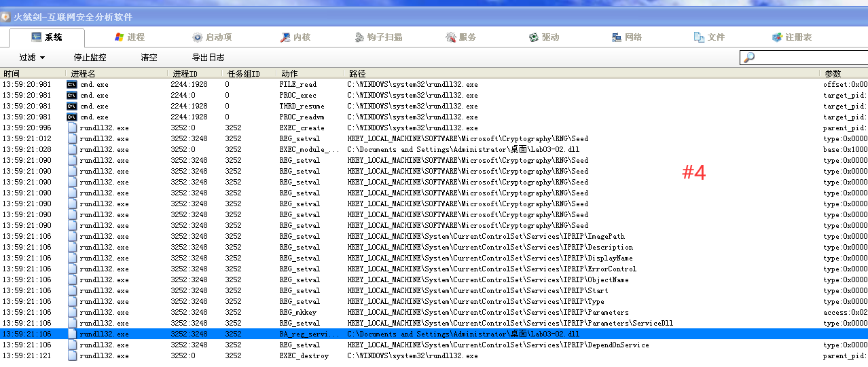Click the Services\IPRIP\ImagePath registry path
Viewport: 868px width, 367px height.
pyautogui.click(x=486, y=237)
